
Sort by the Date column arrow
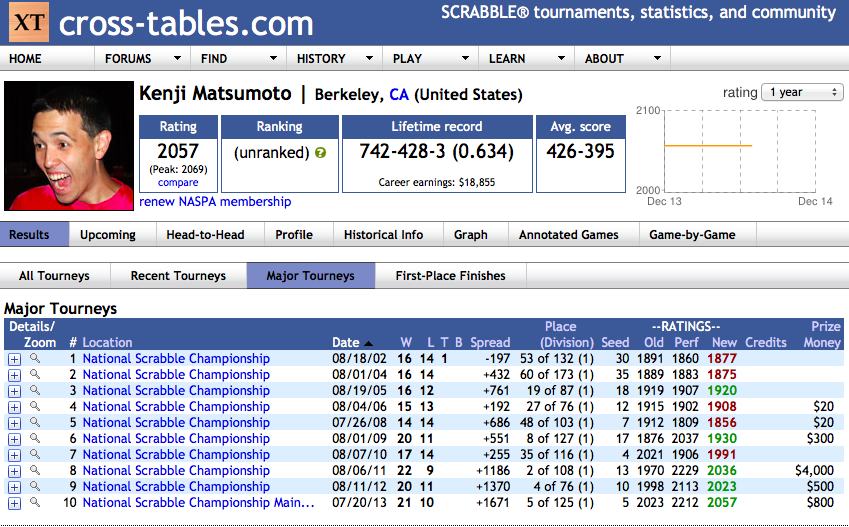click(368, 343)
